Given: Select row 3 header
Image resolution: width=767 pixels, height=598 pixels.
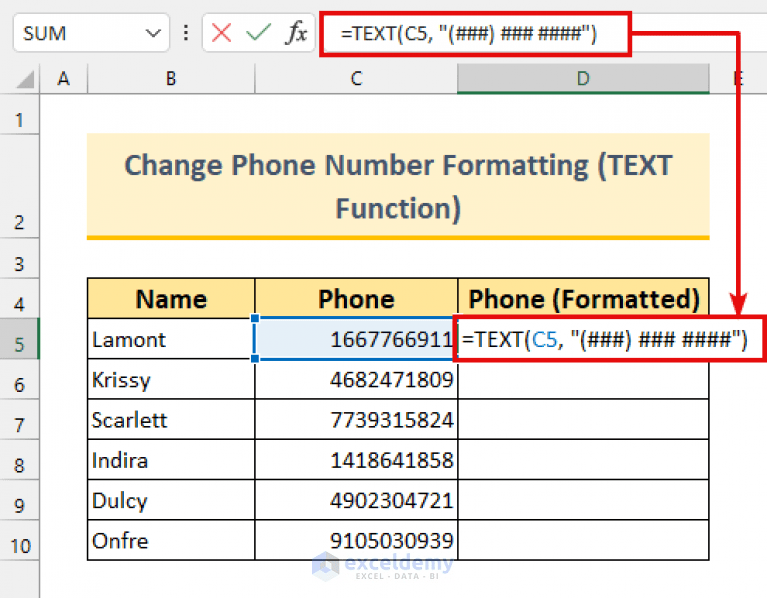Looking at the screenshot, I should (20, 259).
